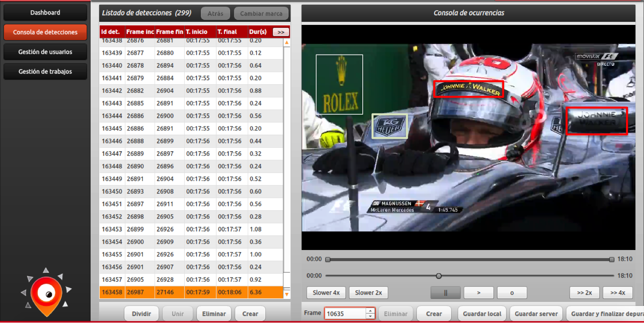This screenshot has height=323, width=644.
Task: Select detection row 163454
Action: pyautogui.click(x=191, y=242)
